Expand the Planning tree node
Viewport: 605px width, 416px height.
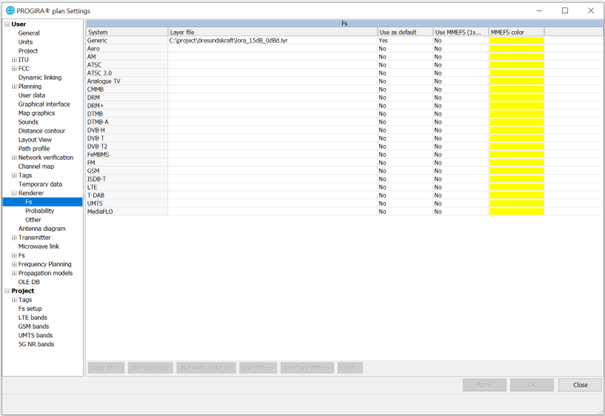[14, 86]
